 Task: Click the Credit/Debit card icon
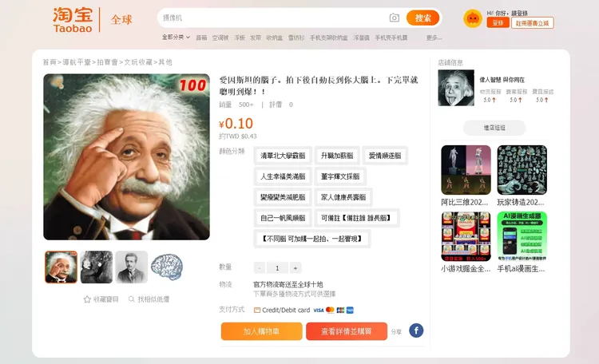click(x=257, y=311)
